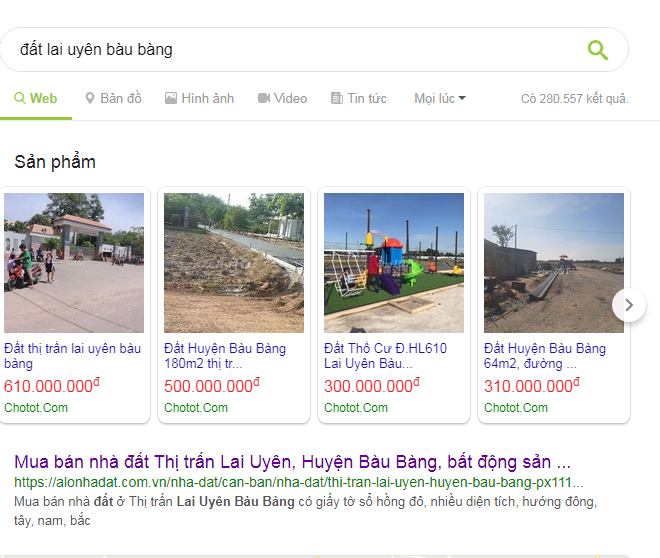Click the green search magnifier icon
Screen dimensions: 660x558
(598, 50)
